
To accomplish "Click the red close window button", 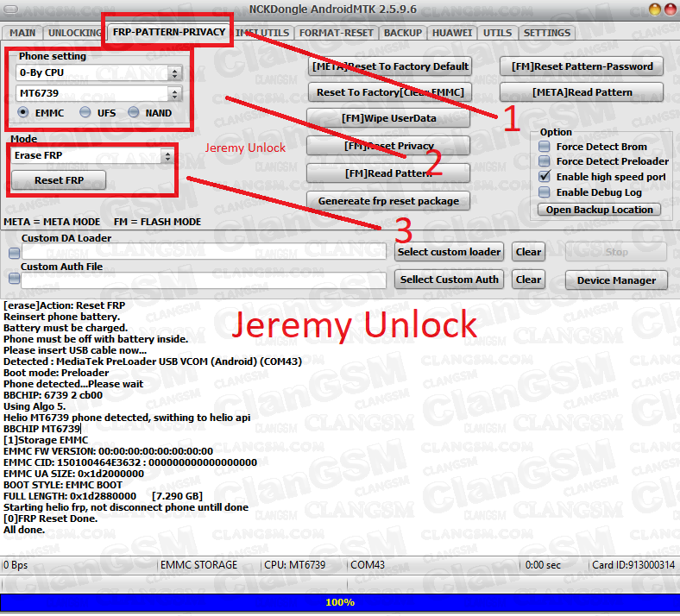I will [671, 9].
